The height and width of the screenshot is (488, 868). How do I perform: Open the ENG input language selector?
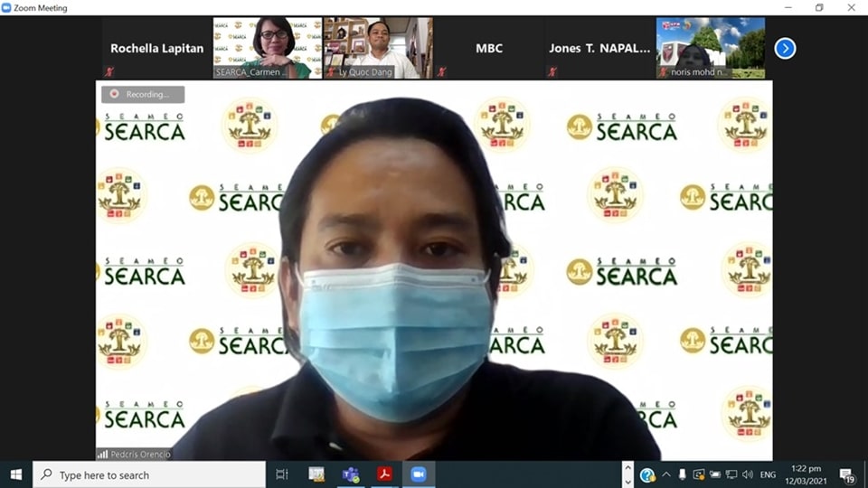tap(767, 474)
